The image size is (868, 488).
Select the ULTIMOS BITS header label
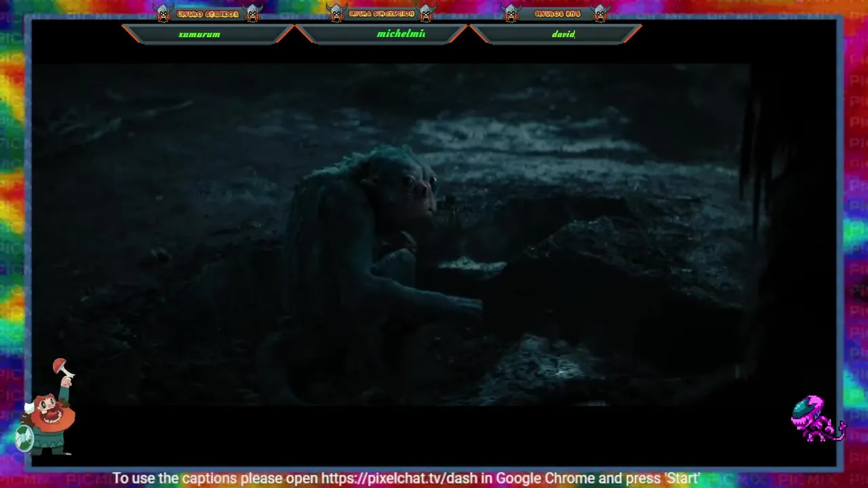(557, 14)
